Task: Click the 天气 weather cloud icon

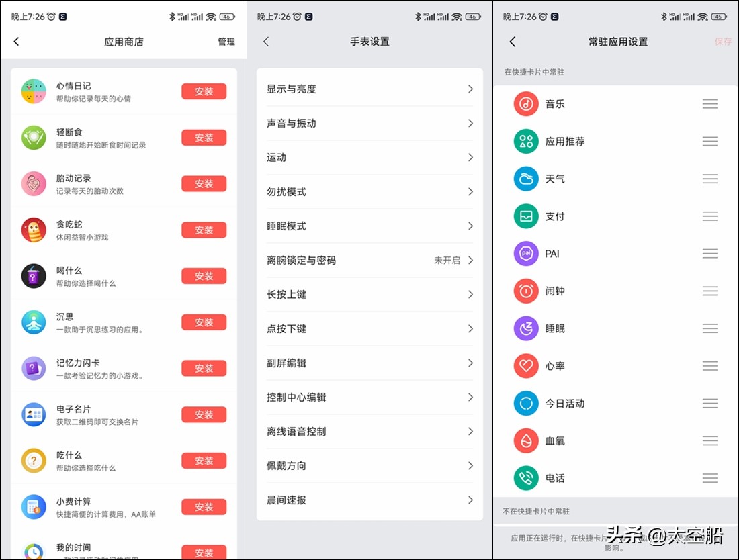Action: [x=527, y=178]
